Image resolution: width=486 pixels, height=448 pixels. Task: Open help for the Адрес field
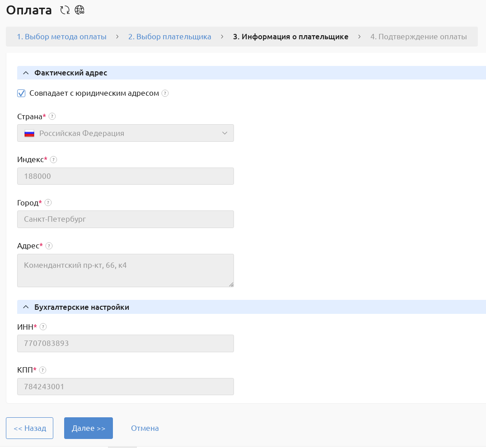coord(49,246)
